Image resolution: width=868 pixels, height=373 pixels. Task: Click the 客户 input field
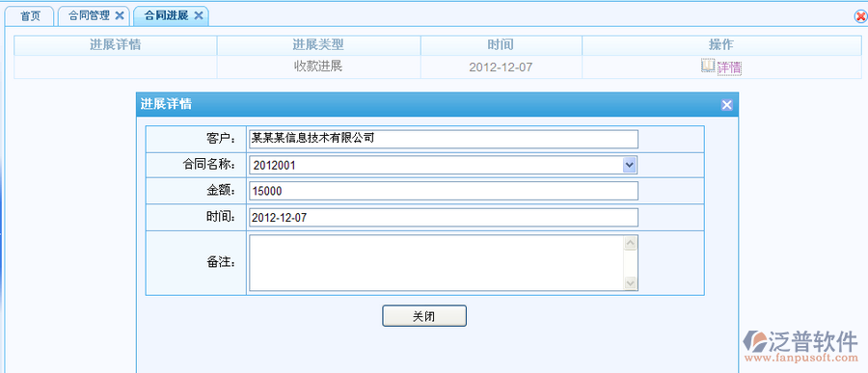point(444,139)
